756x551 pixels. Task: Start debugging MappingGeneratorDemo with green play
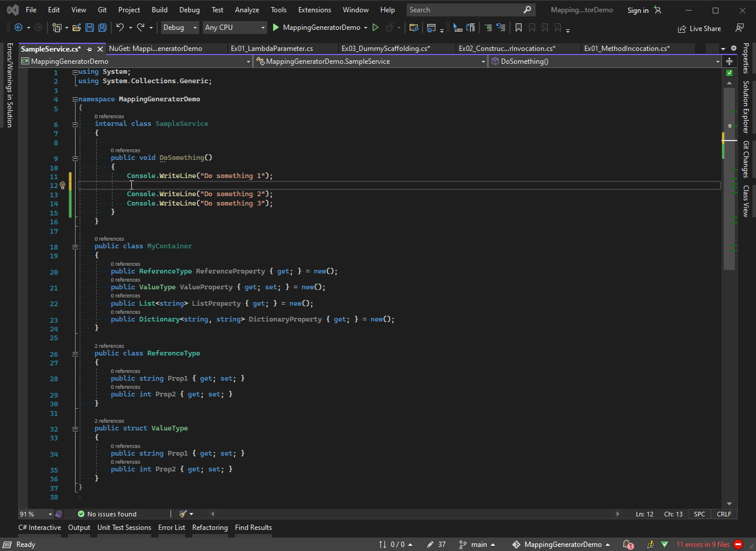tap(275, 28)
